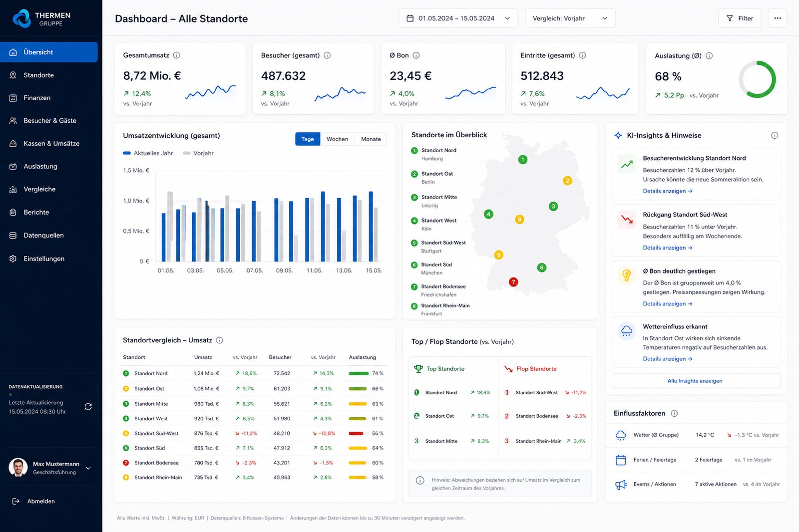Image resolution: width=799 pixels, height=532 pixels.
Task: Click Standort Nord row in comparison table
Action: (254, 373)
